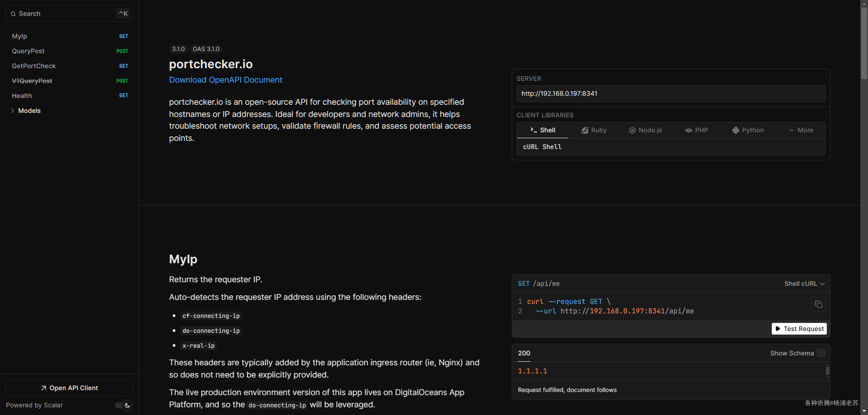Click the server URL field

coord(671,93)
